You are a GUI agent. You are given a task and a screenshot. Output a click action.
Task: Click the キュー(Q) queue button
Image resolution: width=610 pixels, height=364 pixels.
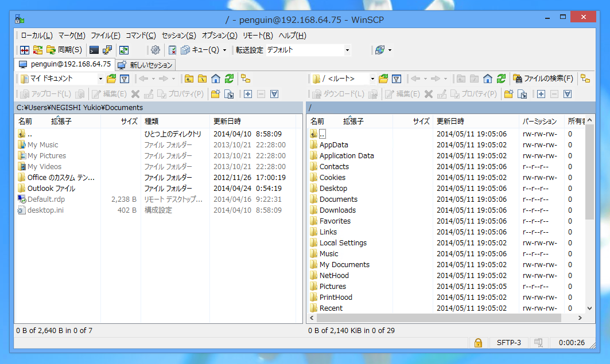point(200,50)
